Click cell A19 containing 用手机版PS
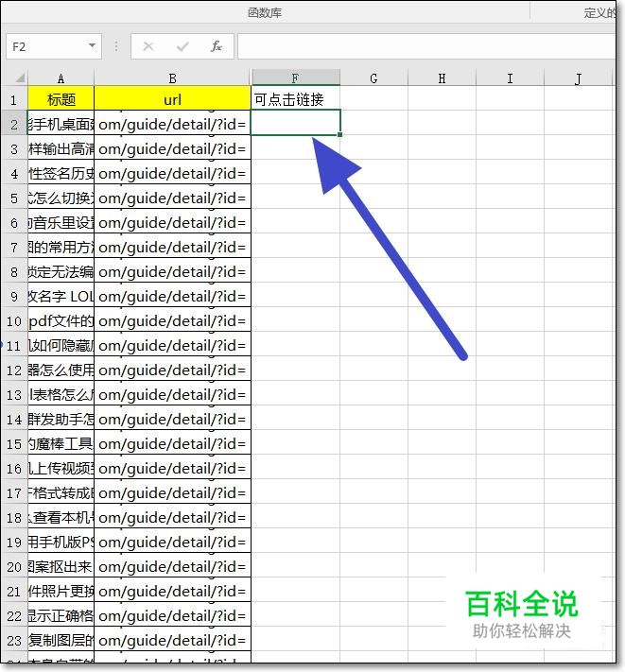This screenshot has width=625, height=672. click(x=61, y=543)
